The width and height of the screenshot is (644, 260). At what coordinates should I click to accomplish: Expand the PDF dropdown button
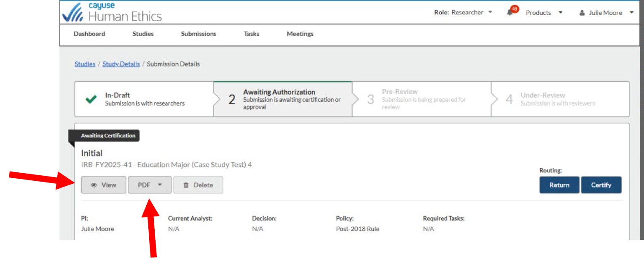point(150,185)
